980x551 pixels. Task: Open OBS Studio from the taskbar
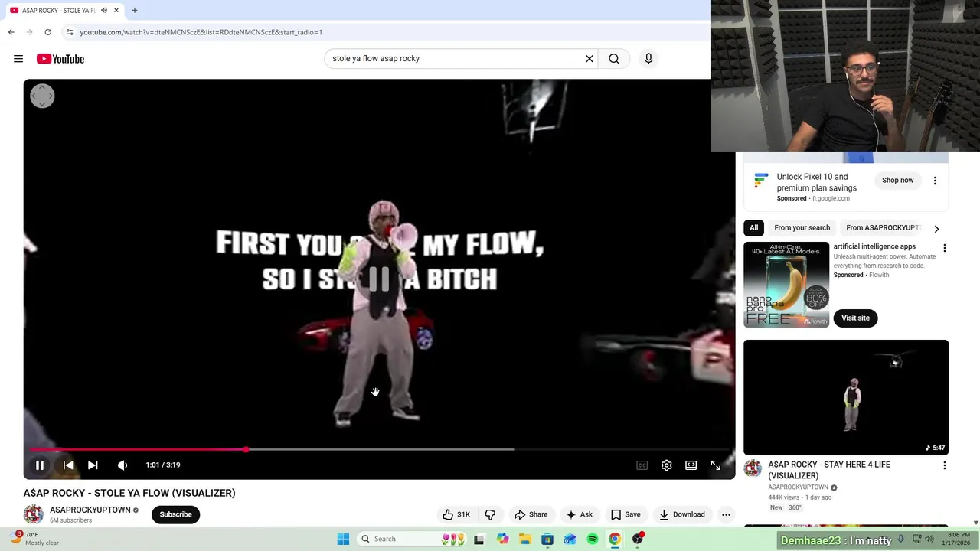pyautogui.click(x=638, y=539)
